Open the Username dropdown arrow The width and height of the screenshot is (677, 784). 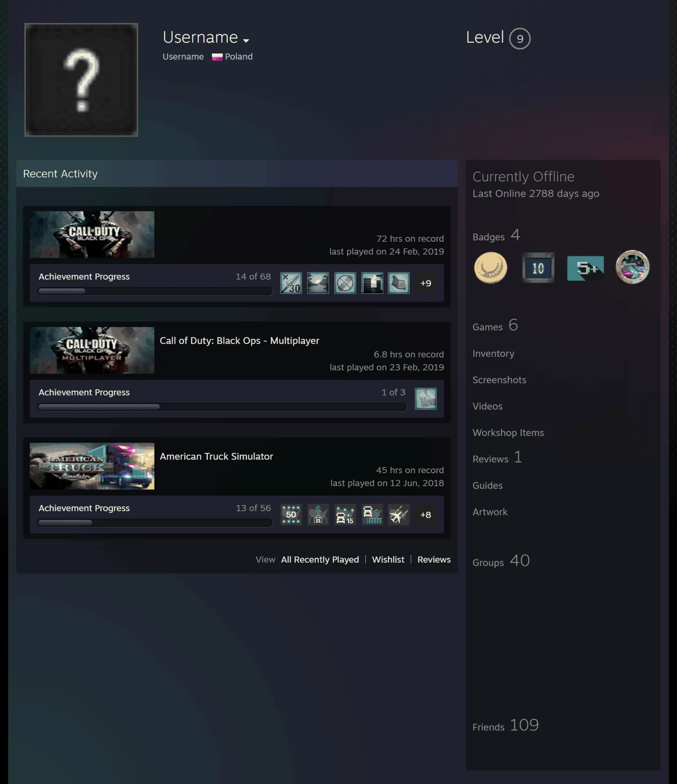pyautogui.click(x=246, y=40)
